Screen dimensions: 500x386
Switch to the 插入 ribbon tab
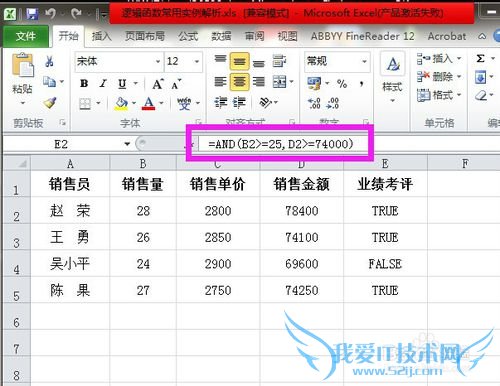[102, 36]
